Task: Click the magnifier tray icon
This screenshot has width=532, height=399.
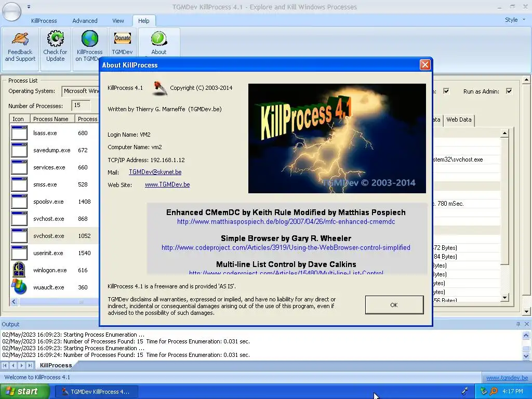Action: pyautogui.click(x=494, y=391)
